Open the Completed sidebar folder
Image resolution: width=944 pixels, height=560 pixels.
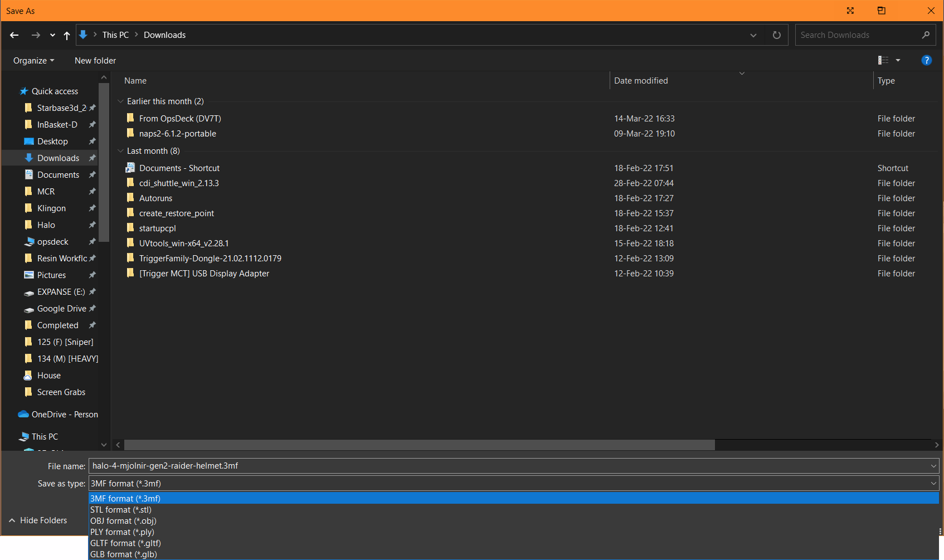pyautogui.click(x=57, y=325)
